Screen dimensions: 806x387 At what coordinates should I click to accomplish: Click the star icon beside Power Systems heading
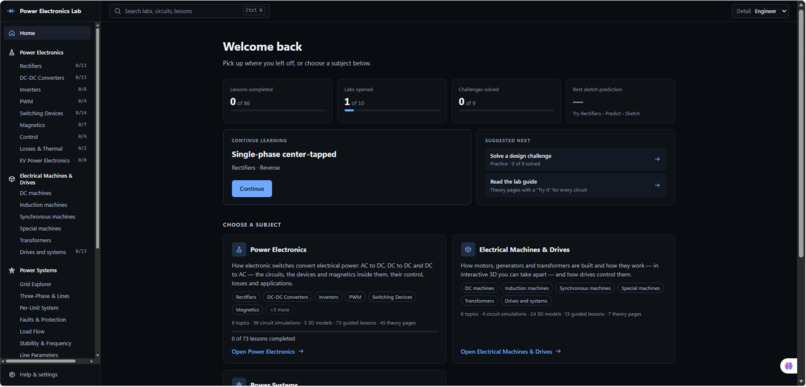(12, 270)
